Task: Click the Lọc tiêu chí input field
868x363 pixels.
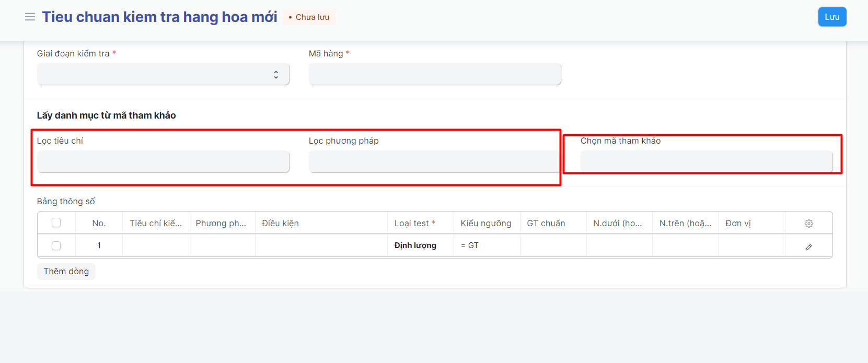Action: pyautogui.click(x=163, y=161)
